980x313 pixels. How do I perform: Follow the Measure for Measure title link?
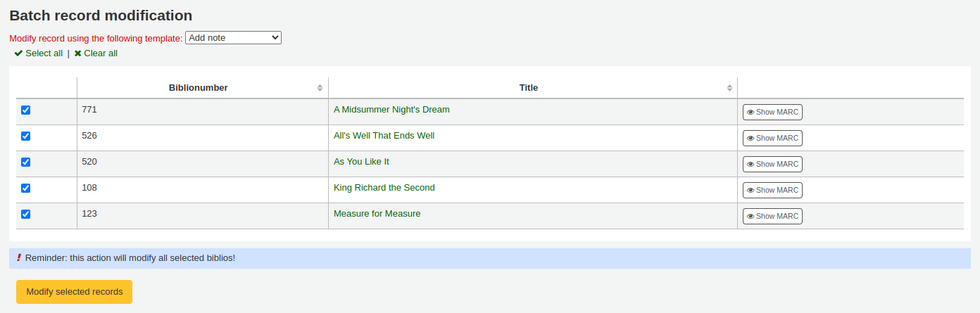click(x=377, y=214)
